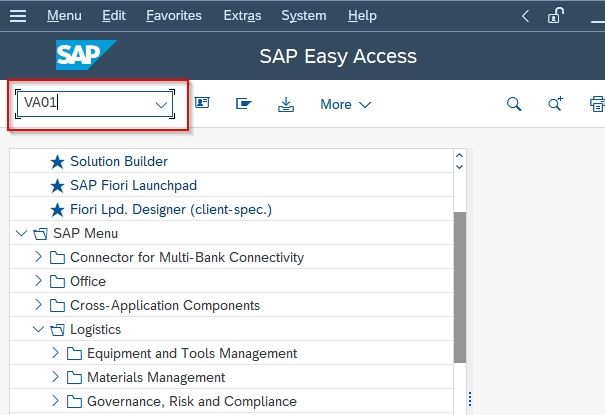Click the padlock user icon
Image resolution: width=605 pixels, height=415 pixels.
point(555,15)
